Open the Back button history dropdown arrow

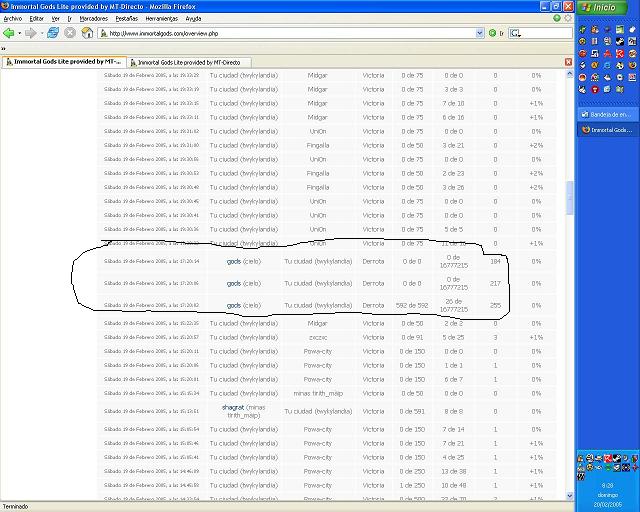tap(19, 33)
